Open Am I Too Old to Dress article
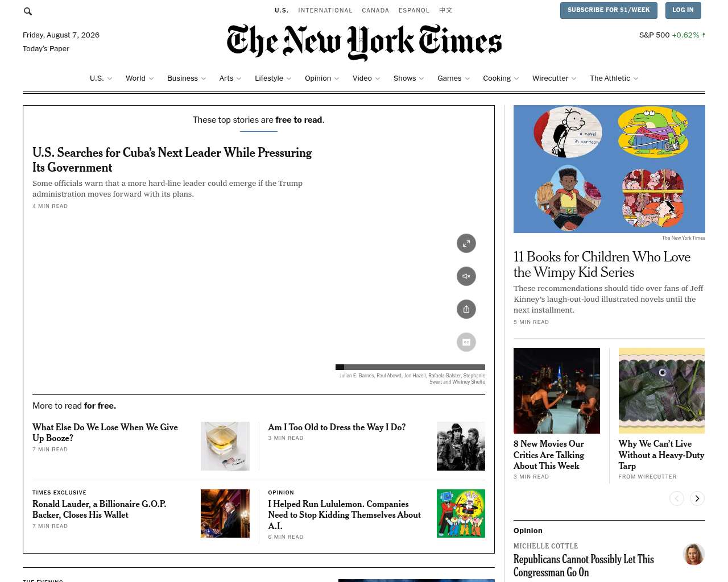 [x=337, y=427]
